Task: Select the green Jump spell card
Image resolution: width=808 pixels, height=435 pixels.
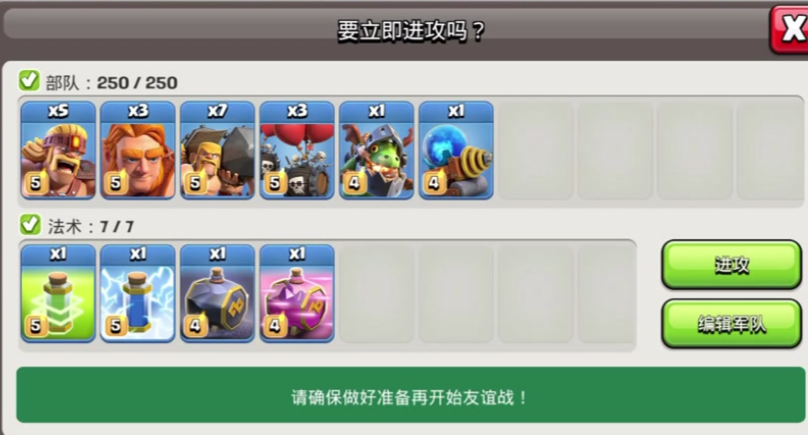Action: pyautogui.click(x=58, y=293)
